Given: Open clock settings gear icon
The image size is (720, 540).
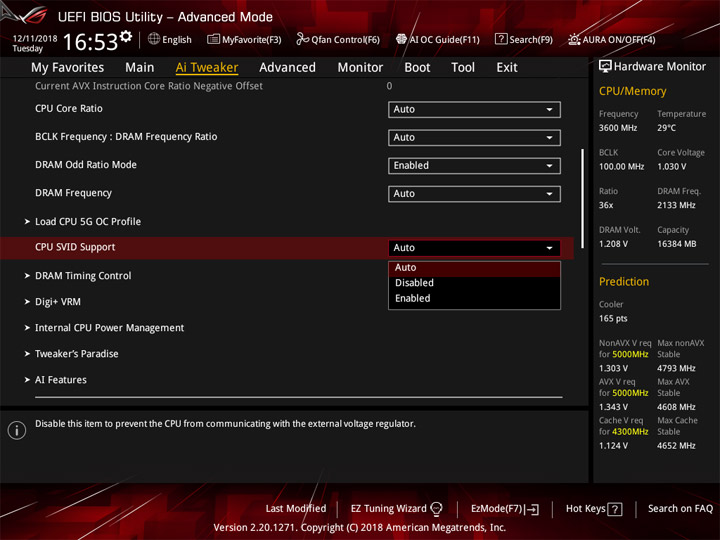Looking at the screenshot, I should (x=126, y=36).
